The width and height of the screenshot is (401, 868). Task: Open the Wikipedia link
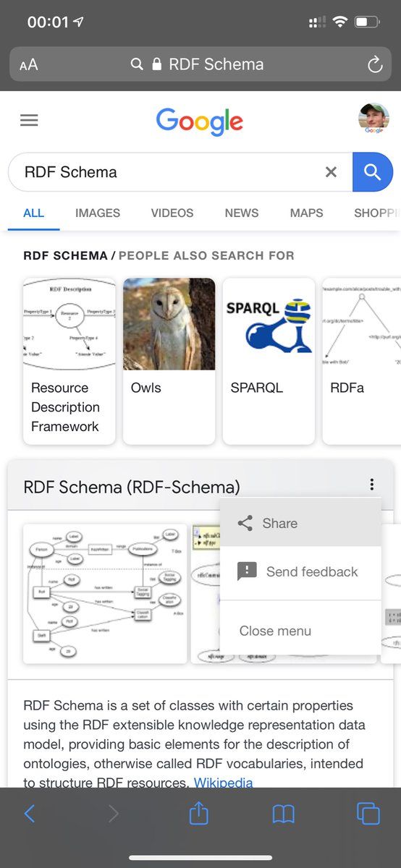click(x=223, y=782)
